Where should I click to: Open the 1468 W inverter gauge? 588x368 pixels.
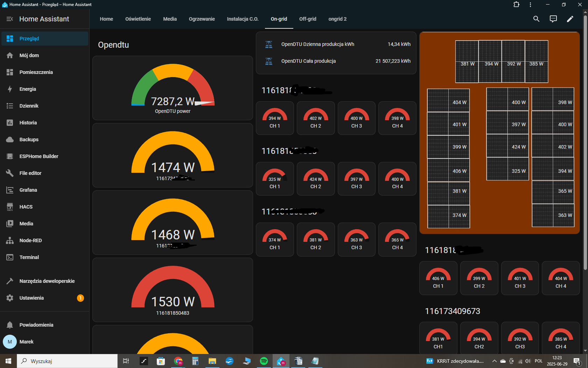[x=173, y=223]
